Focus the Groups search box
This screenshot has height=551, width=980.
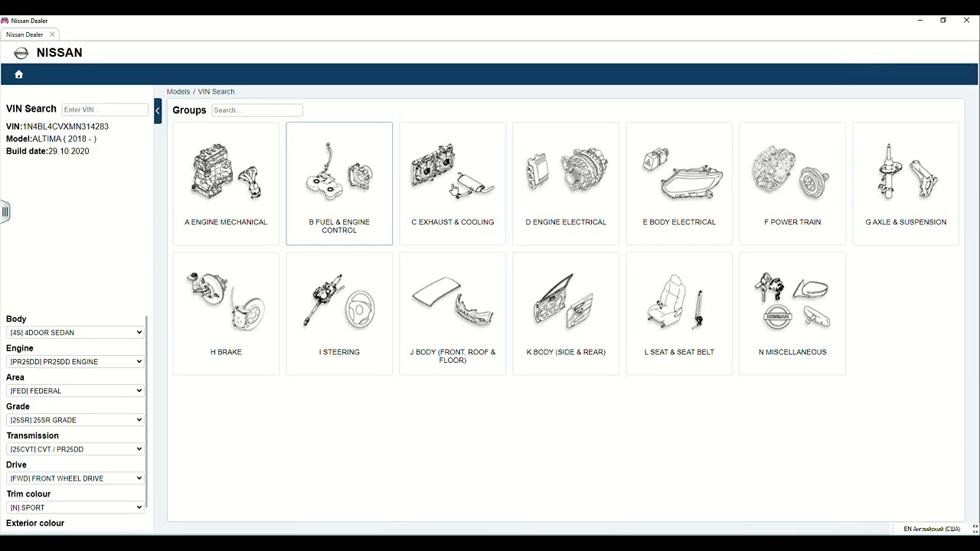[257, 110]
